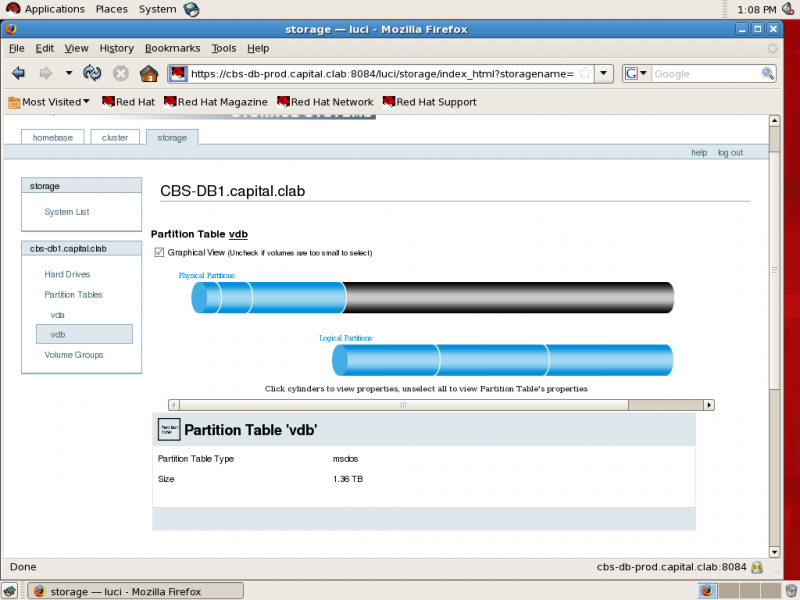800x600 pixels.
Task: Click the site identity icon in address bar
Action: click(x=178, y=73)
